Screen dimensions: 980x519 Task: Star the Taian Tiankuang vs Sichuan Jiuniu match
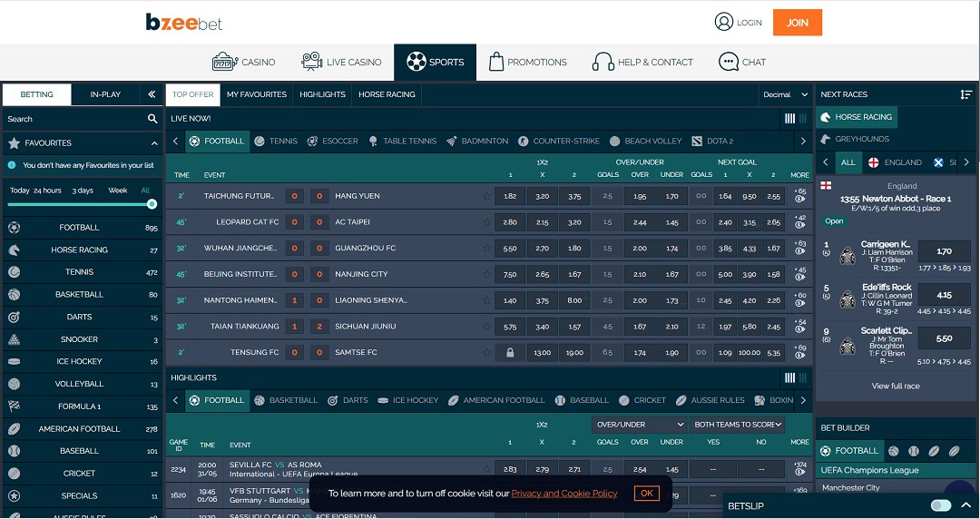[x=486, y=327]
